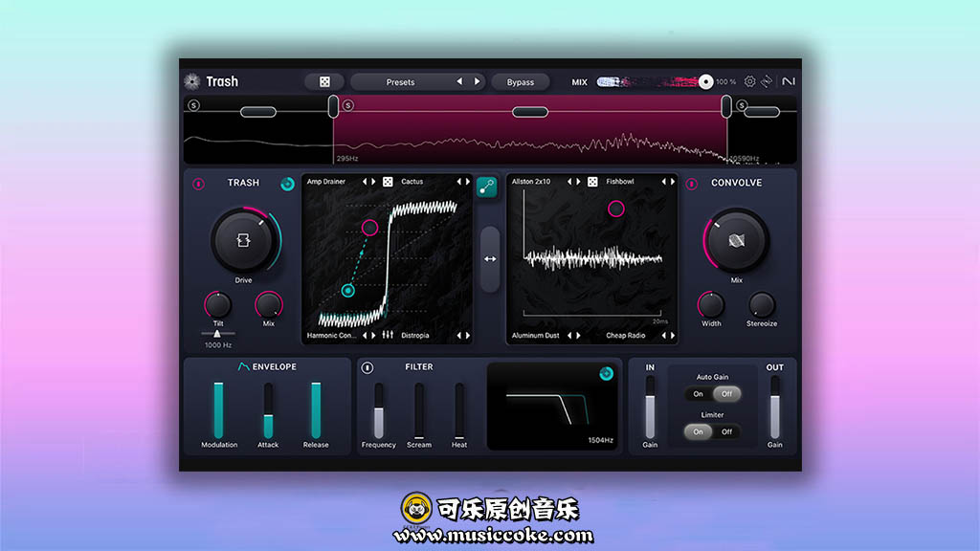The height and width of the screenshot is (551, 980).
Task: Click the teal icon in the filter display
Action: tap(606, 374)
